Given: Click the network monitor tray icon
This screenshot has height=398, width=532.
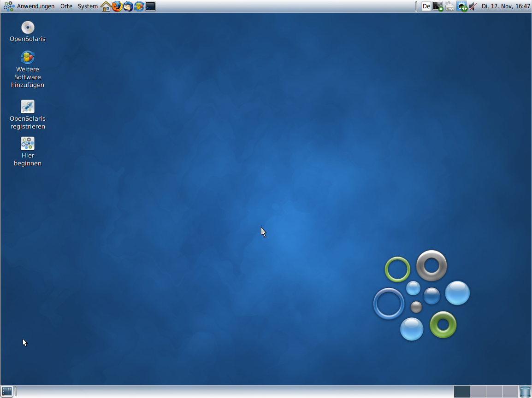Looking at the screenshot, I should [438, 6].
